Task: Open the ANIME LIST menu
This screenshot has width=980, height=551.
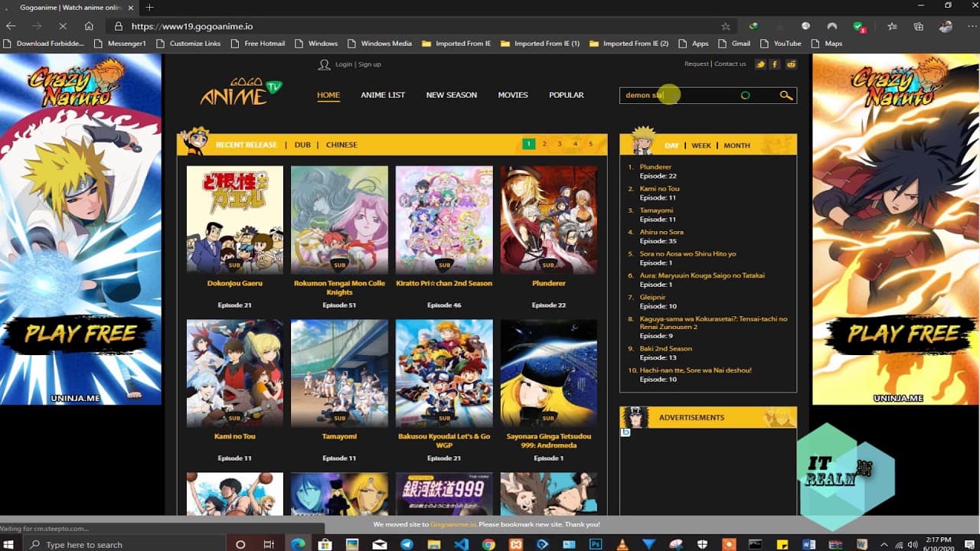Action: point(383,95)
